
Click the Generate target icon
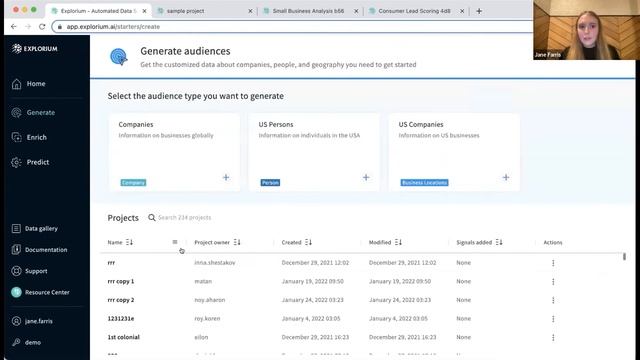tap(16, 113)
